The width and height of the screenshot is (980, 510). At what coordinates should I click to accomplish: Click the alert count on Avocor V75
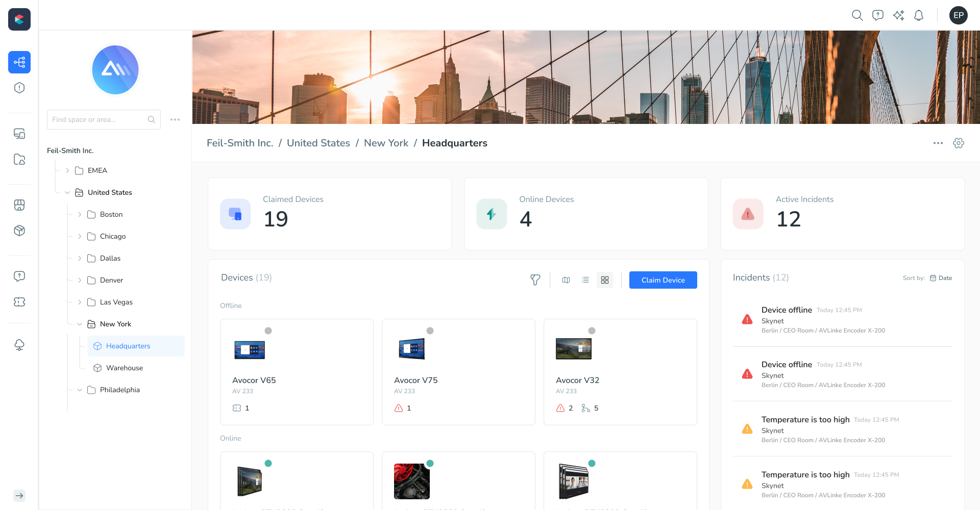pyautogui.click(x=403, y=409)
